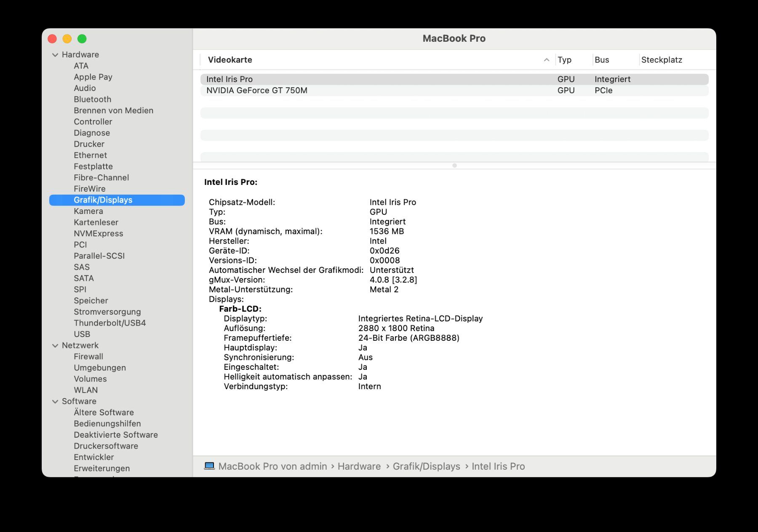Viewport: 758px width, 532px height.
Task: Select Umgebungen under Netzwerk
Action: click(x=100, y=368)
